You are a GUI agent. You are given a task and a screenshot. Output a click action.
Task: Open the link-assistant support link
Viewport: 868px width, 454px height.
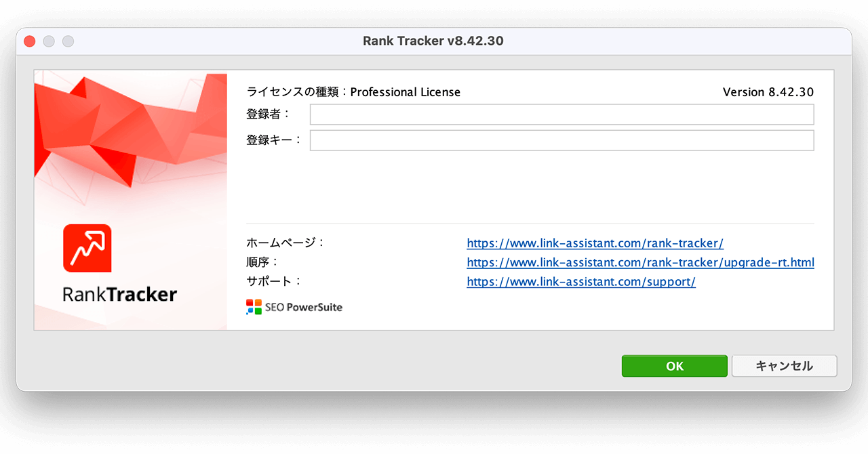[x=580, y=282]
